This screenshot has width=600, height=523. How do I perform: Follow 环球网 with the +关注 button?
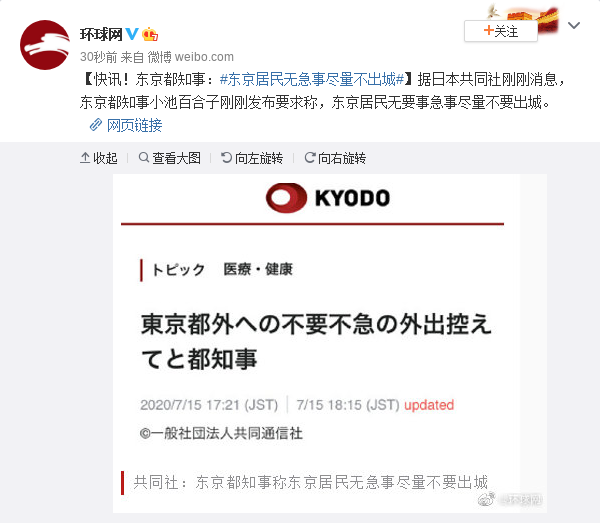coord(501,31)
